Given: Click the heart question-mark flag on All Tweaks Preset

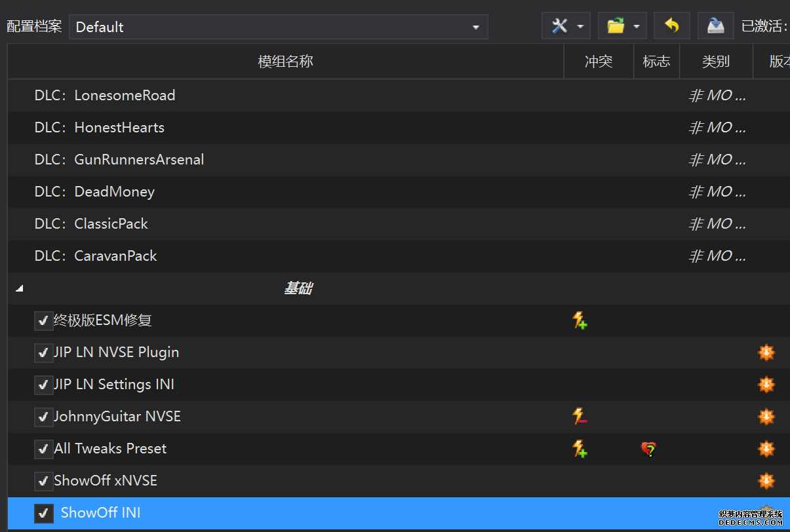Looking at the screenshot, I should (648, 449).
